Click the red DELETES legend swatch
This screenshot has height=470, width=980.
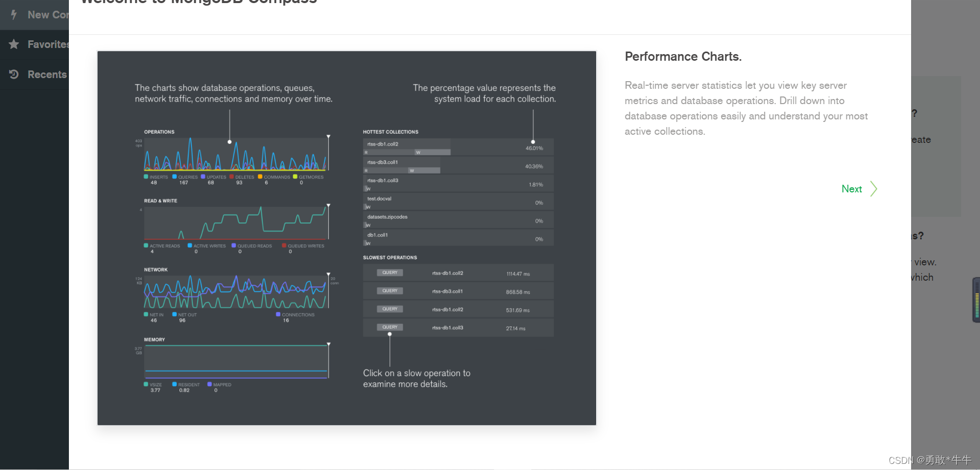click(x=232, y=177)
